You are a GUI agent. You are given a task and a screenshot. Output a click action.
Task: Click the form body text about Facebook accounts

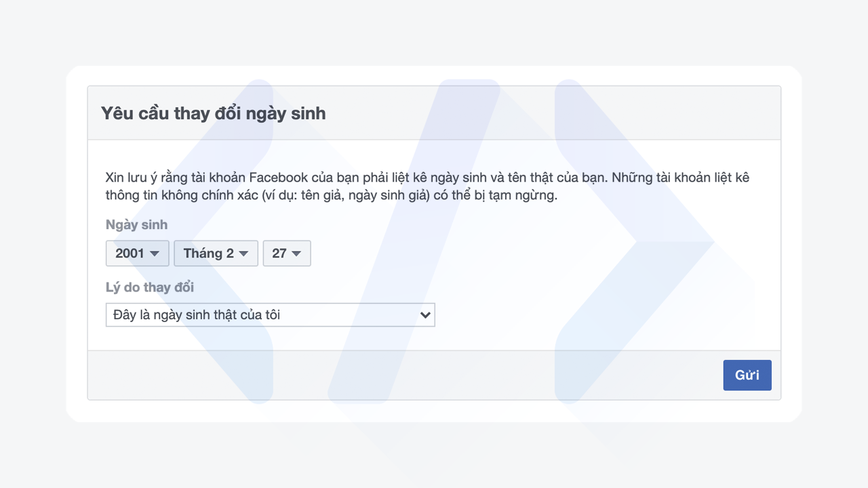click(427, 186)
